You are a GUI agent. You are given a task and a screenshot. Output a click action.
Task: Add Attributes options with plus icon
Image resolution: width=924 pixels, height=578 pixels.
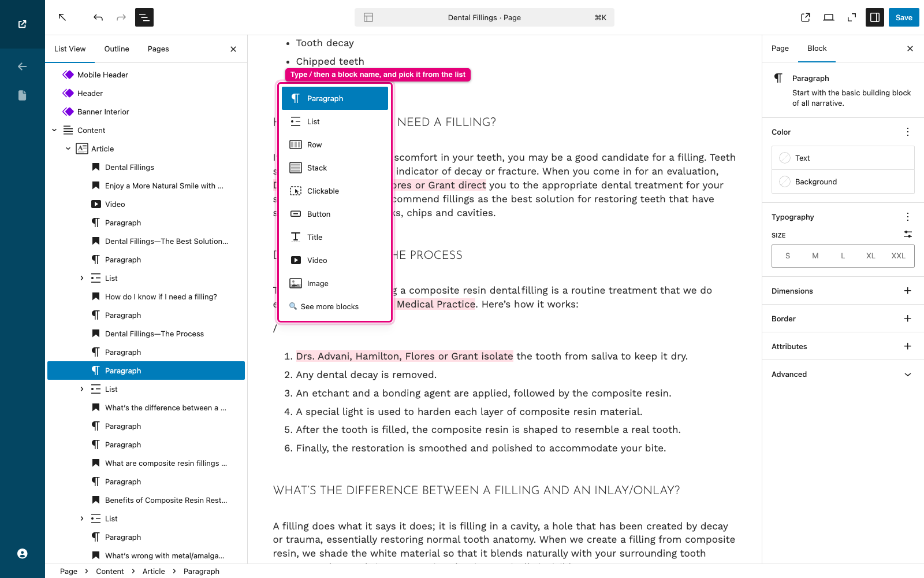click(x=908, y=346)
